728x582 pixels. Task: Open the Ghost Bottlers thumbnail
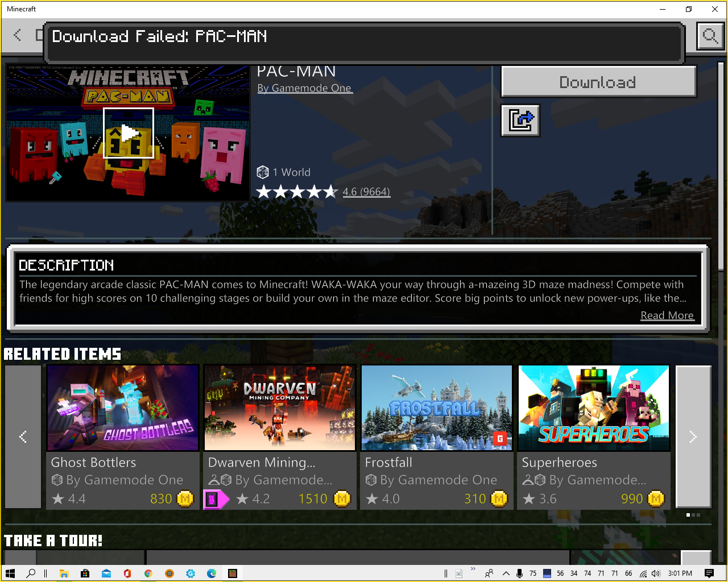point(123,408)
